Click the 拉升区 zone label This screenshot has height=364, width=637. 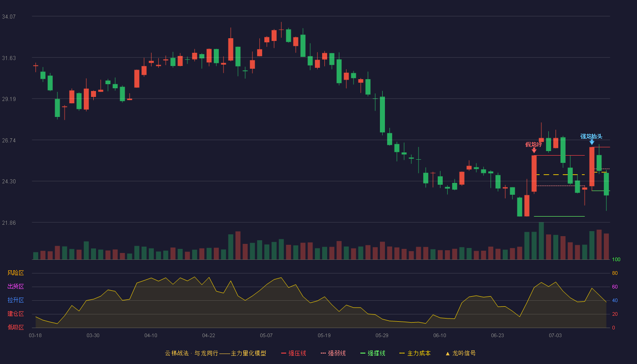(15, 300)
